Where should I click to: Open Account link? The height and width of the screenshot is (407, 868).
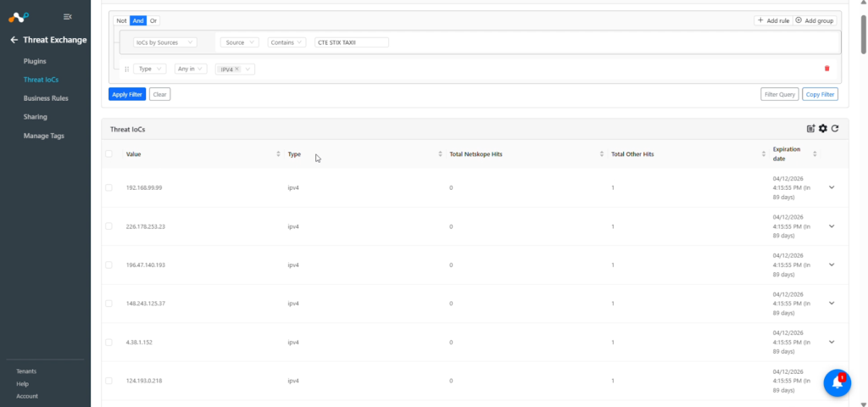pos(27,396)
